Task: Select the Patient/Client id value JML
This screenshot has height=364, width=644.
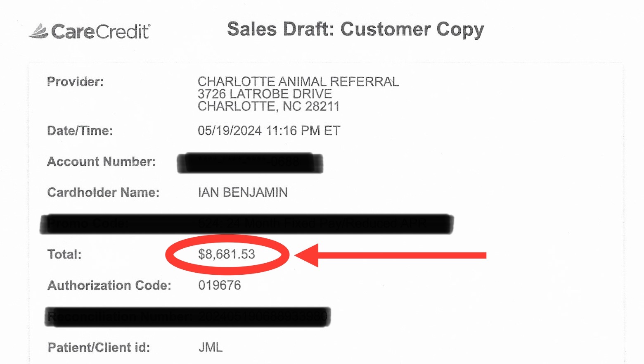Action: tap(211, 347)
